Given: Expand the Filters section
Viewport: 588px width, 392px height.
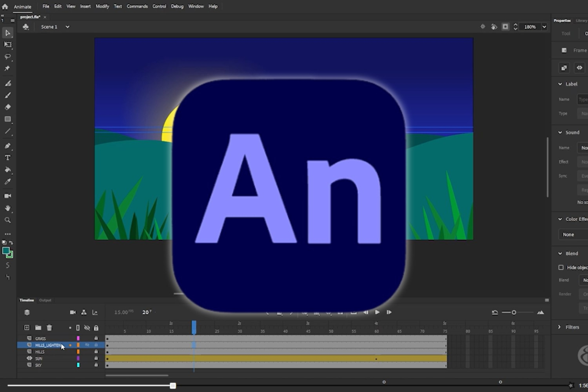Looking at the screenshot, I should pyautogui.click(x=560, y=327).
